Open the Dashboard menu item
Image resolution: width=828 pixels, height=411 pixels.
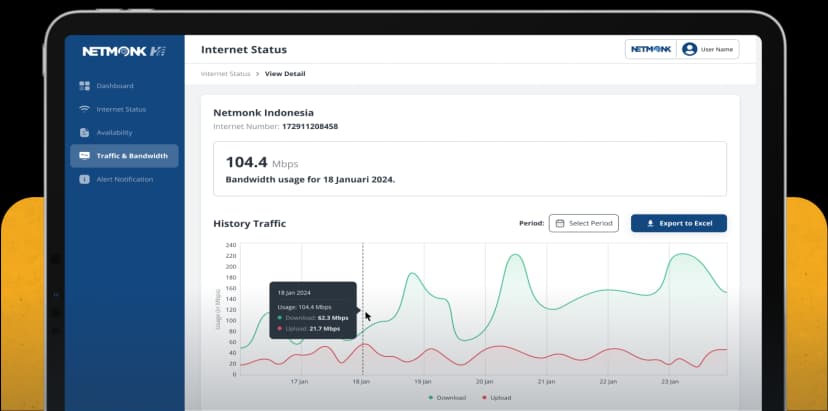point(124,86)
